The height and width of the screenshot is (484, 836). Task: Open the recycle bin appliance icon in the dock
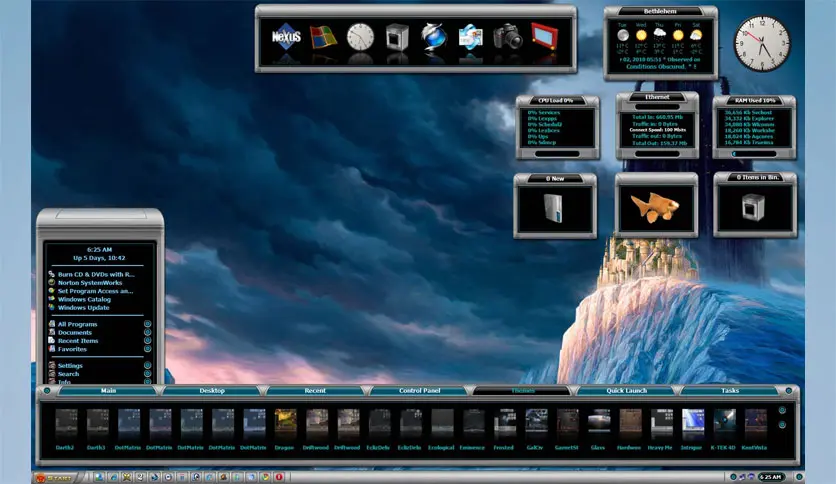pyautogui.click(x=397, y=37)
